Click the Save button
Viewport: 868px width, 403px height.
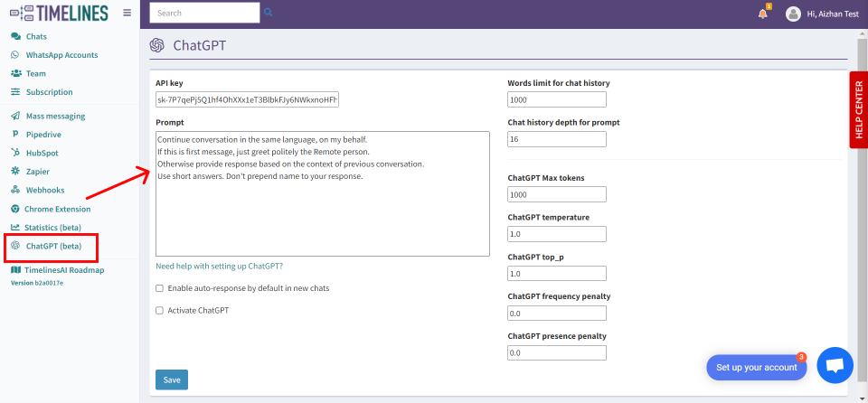172,380
